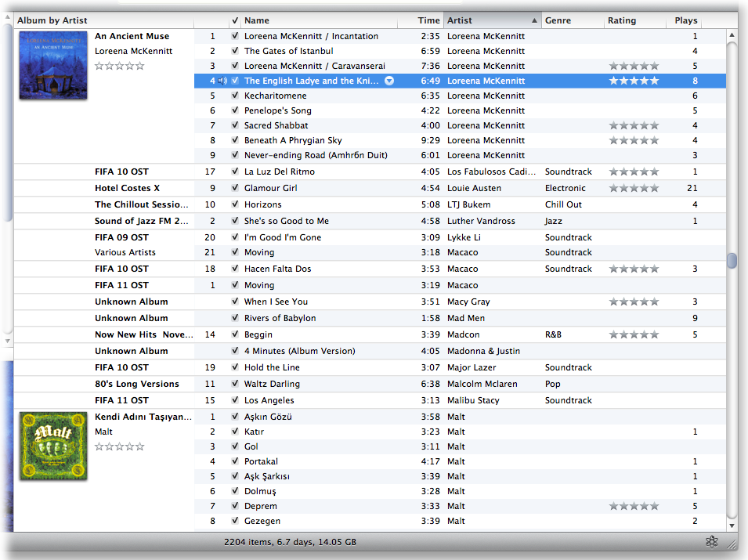
Task: Click the left sidebar scroll-down arrow
Action: pyautogui.click(x=8, y=341)
